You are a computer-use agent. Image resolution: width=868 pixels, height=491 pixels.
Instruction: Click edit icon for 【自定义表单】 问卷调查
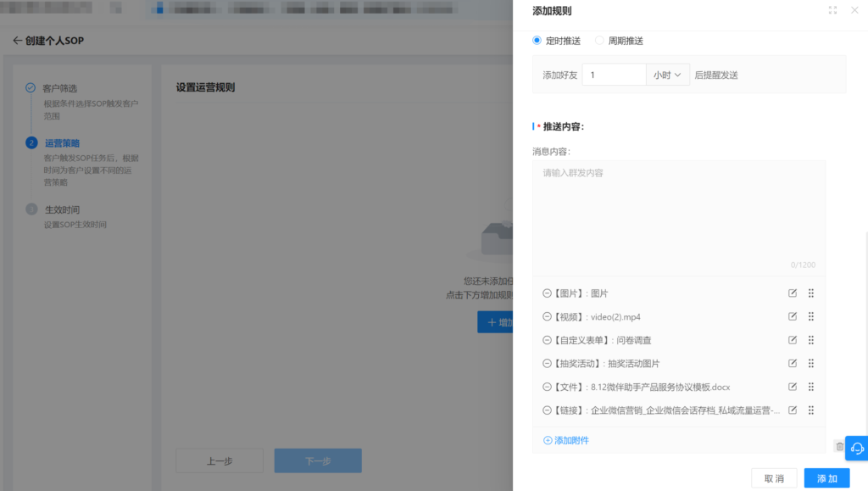(793, 340)
